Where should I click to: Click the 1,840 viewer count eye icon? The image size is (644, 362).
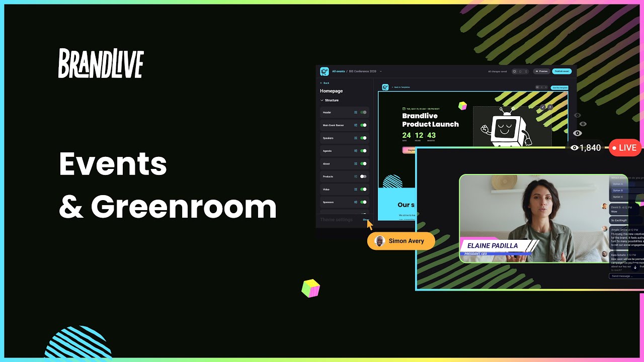pos(575,148)
